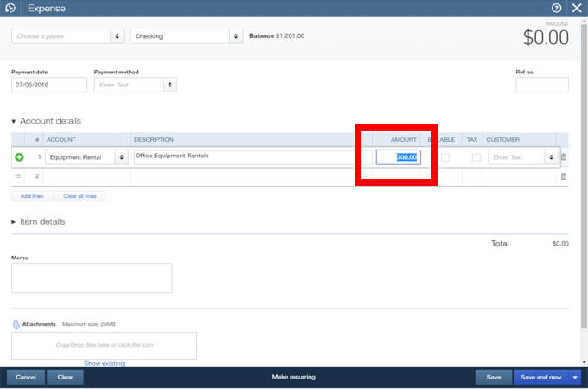
Task: Click the line 1 Amount field
Action: pos(399,157)
